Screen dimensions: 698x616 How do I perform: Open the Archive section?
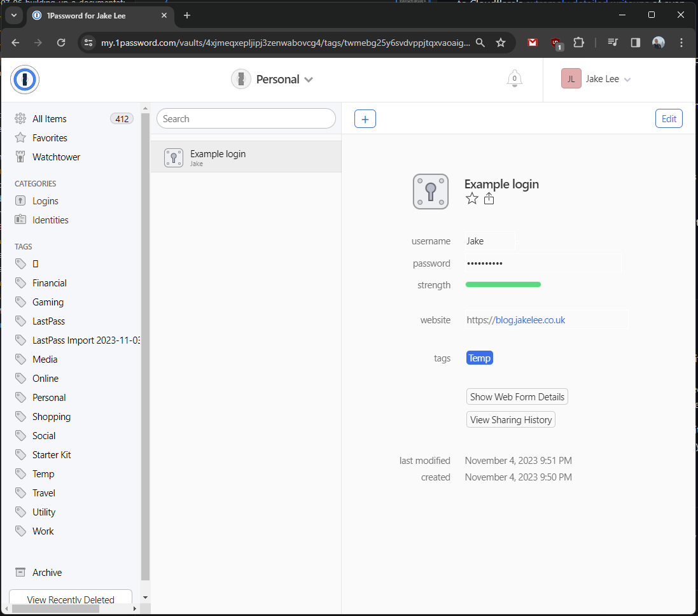[46, 573]
